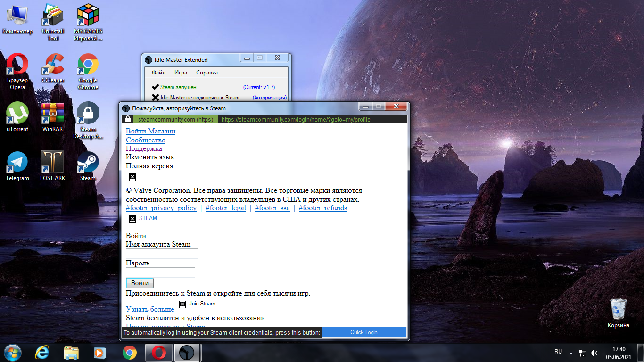Click the Изменить язык text
644x362 pixels.
150,157
